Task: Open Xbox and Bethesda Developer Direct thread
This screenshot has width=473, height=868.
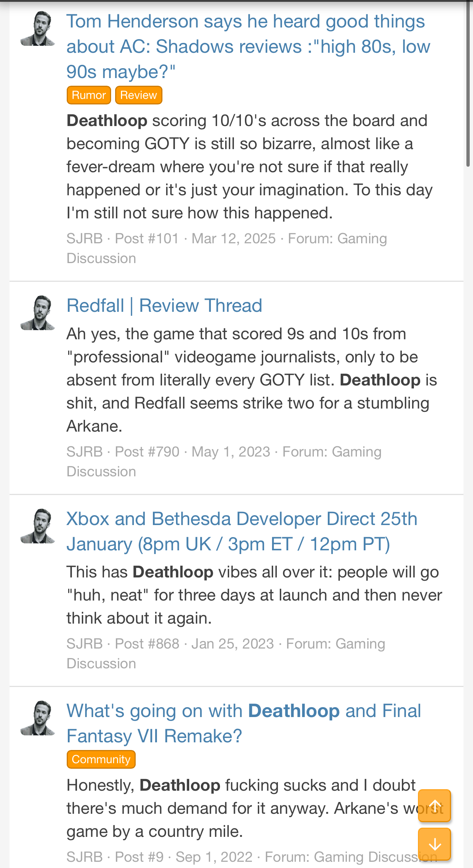Action: [242, 531]
